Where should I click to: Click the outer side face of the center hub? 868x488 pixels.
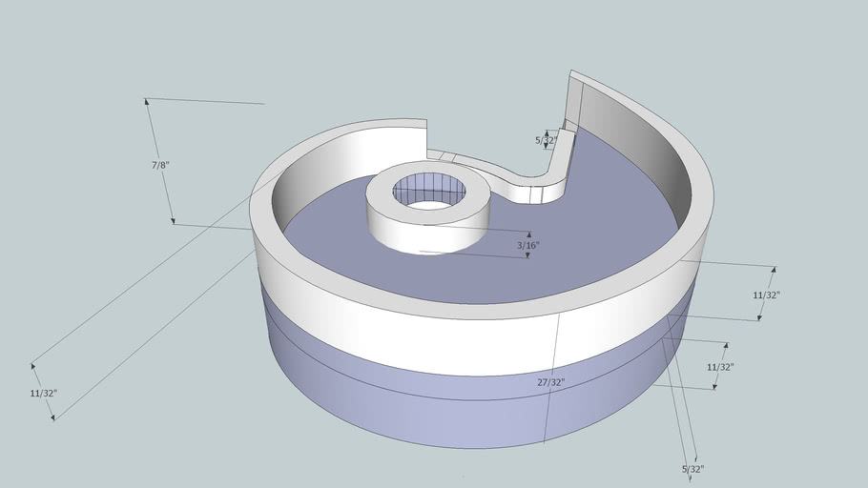click(420, 234)
